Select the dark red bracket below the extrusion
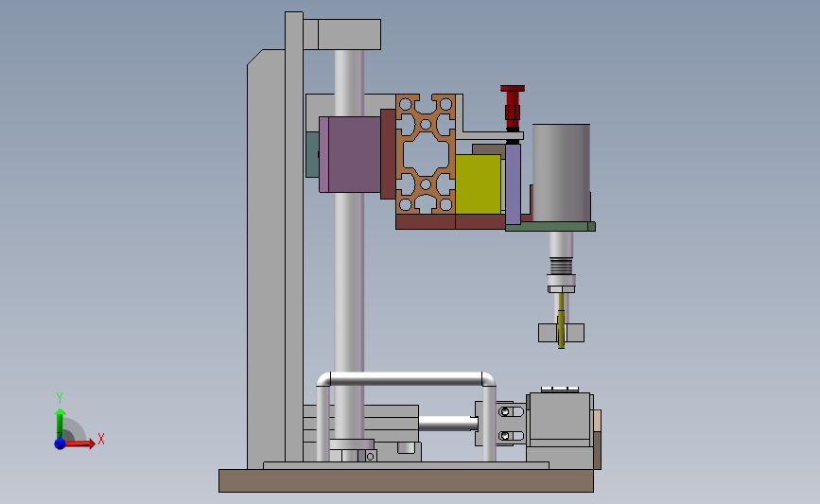The width and height of the screenshot is (820, 504). click(x=450, y=221)
